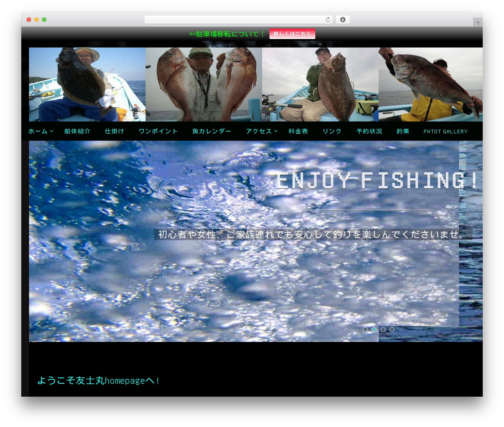Image resolution: width=504 pixels, height=427 pixels.
Task: Select the first slider dot
Action: point(365,329)
